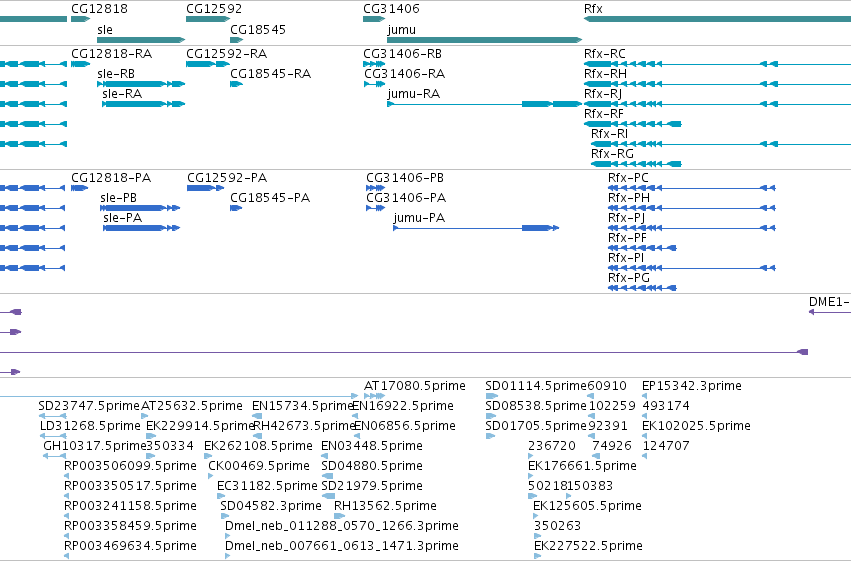The height and width of the screenshot is (561, 851).
Task: Click EST EN15734.5prime
Action: (x=303, y=406)
